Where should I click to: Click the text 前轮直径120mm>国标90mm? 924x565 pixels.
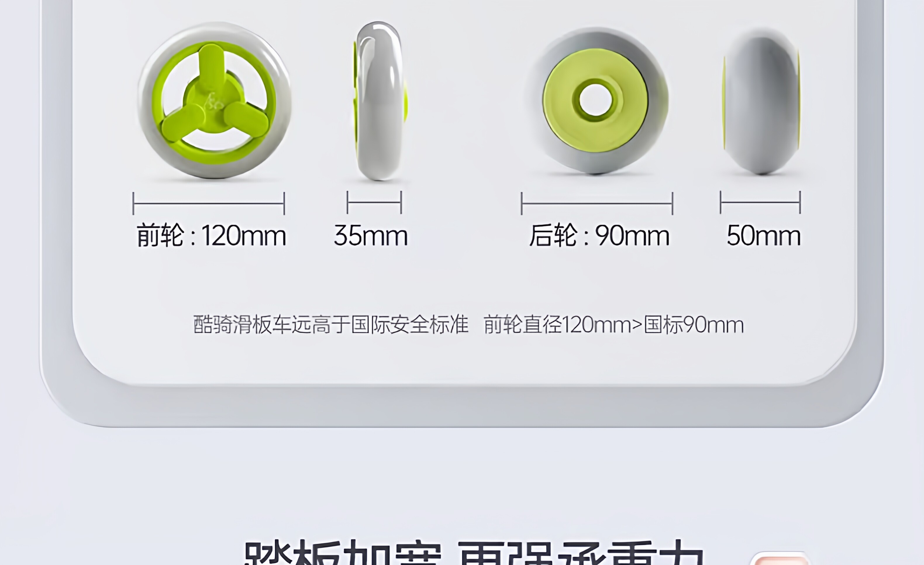(613, 325)
